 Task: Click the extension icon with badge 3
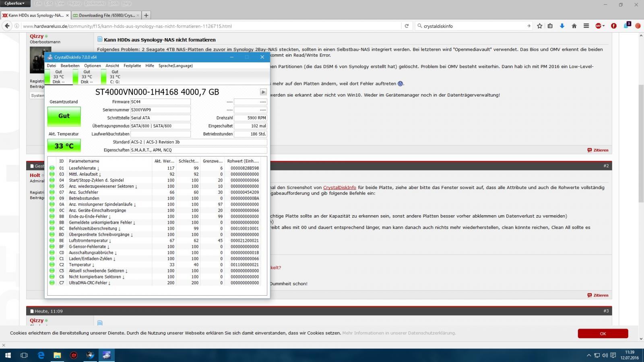pos(627,25)
